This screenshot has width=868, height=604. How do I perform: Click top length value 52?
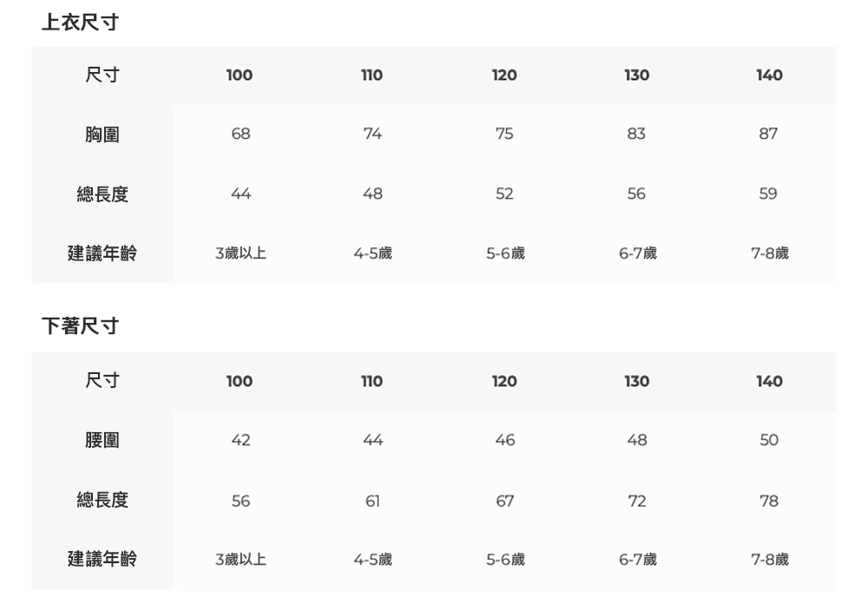point(504,194)
